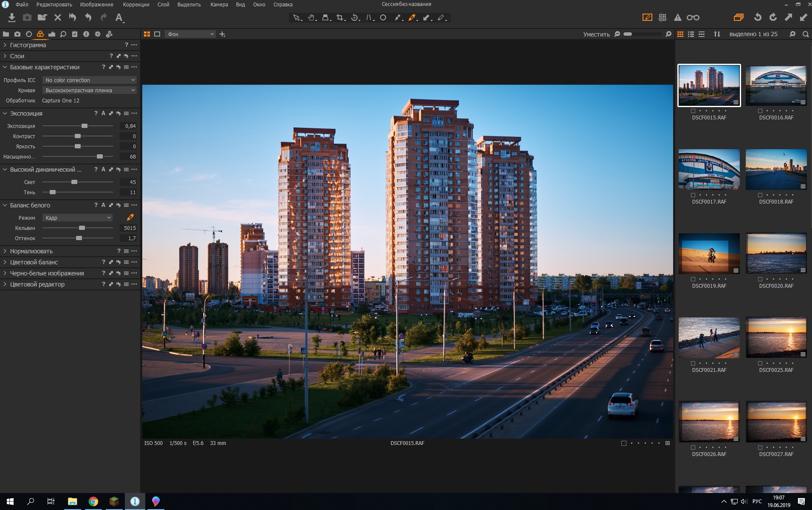Toggle proofing glasses icon
Image resolution: width=812 pixels, height=510 pixels.
click(693, 17)
